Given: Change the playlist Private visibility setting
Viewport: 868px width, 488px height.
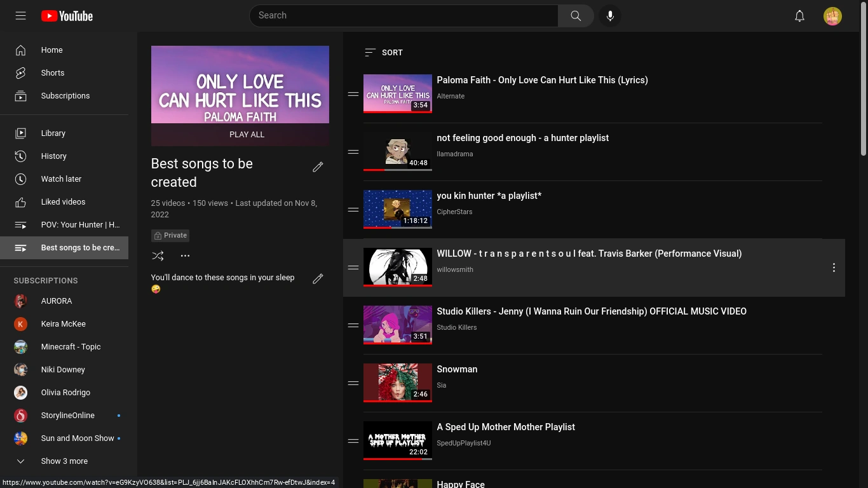Looking at the screenshot, I should (x=170, y=235).
